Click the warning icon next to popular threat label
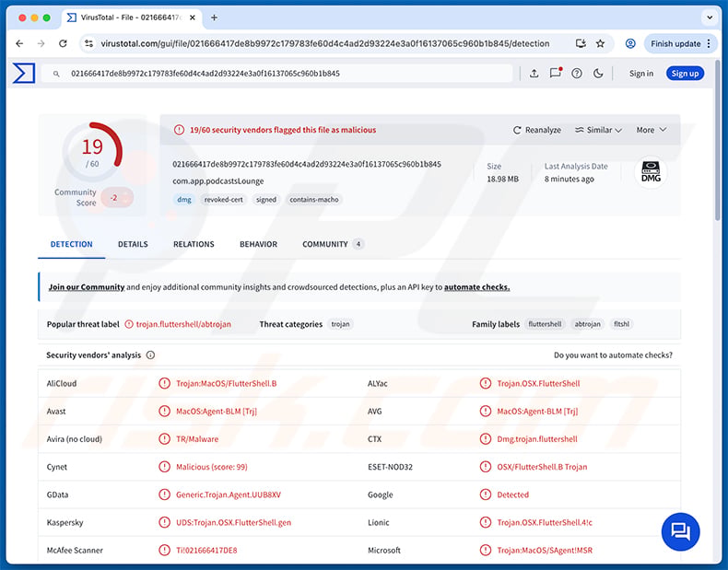728x570 pixels. pos(129,324)
